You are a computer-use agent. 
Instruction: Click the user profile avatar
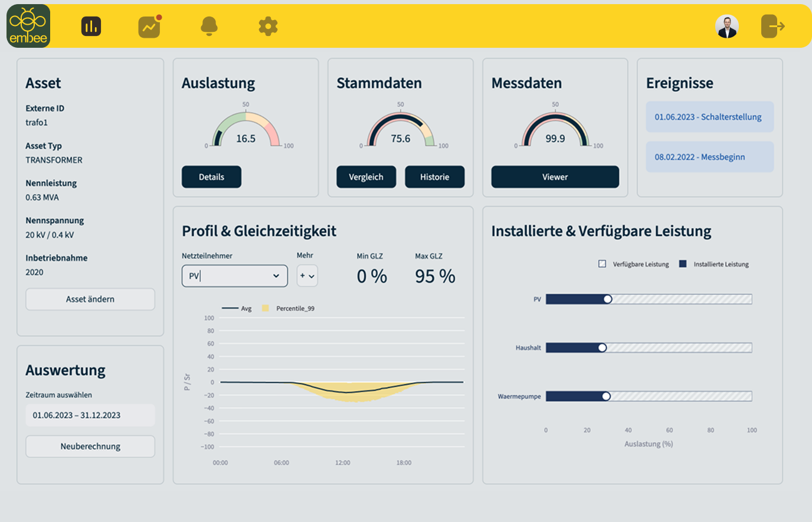(x=726, y=27)
